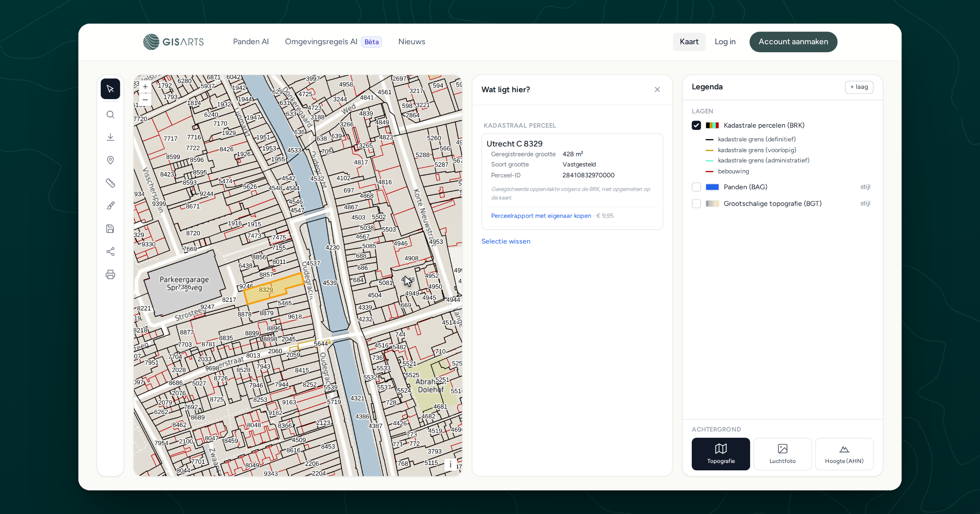980x514 pixels.
Task: Click the 'Utrecht C 8329' parcel title
Action: (x=514, y=144)
